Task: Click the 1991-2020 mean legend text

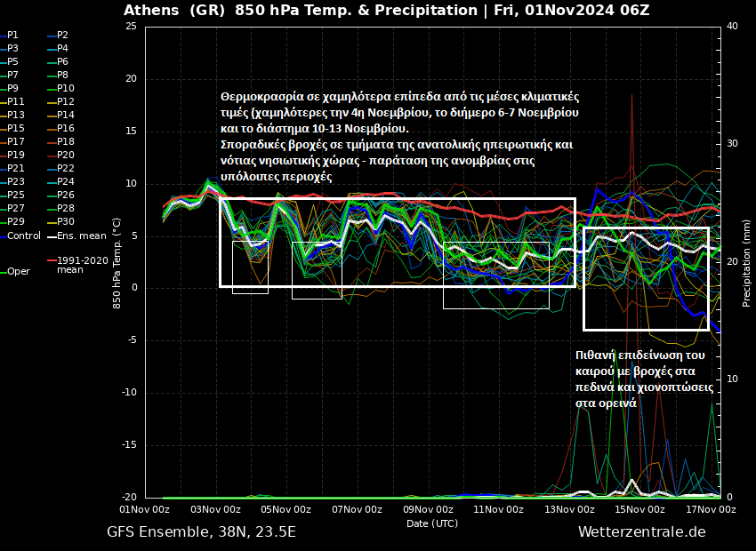Action: point(76,265)
